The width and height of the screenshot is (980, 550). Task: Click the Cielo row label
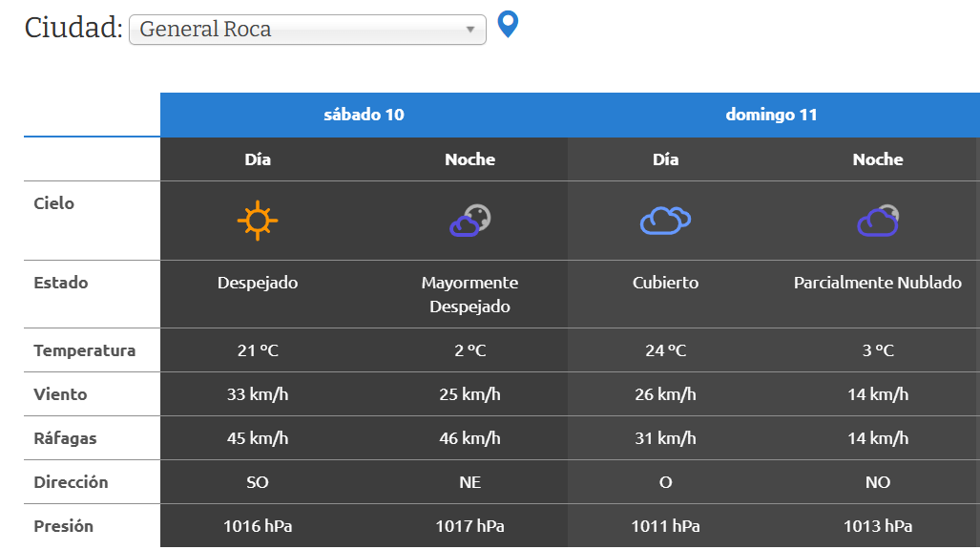53,203
